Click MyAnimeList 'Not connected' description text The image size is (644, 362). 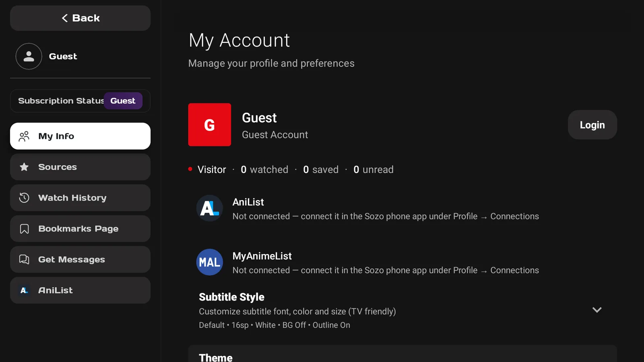[386, 270]
